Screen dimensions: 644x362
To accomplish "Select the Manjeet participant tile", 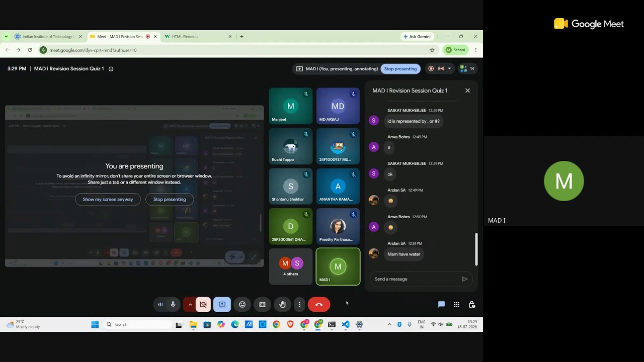I will (x=291, y=106).
